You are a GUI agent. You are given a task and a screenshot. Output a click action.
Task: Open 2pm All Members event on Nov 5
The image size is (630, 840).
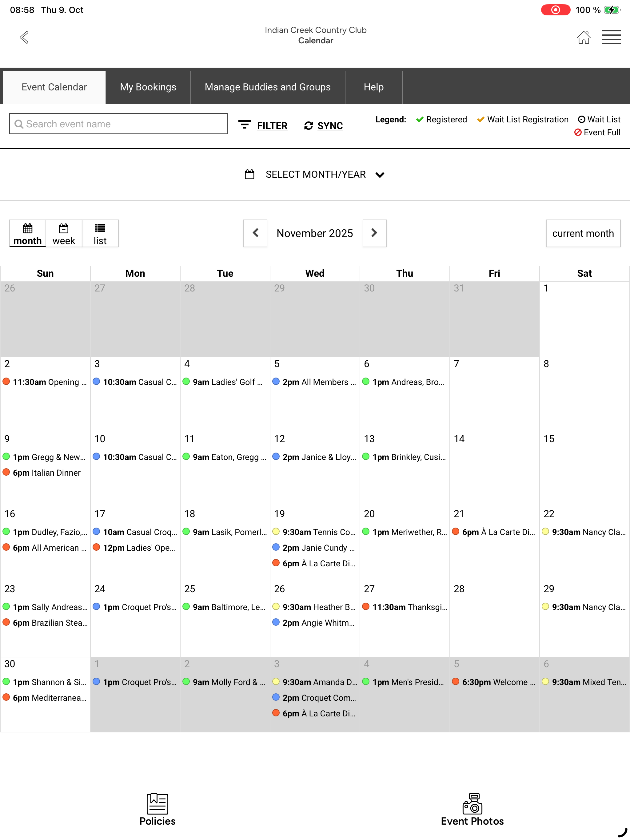(x=315, y=382)
